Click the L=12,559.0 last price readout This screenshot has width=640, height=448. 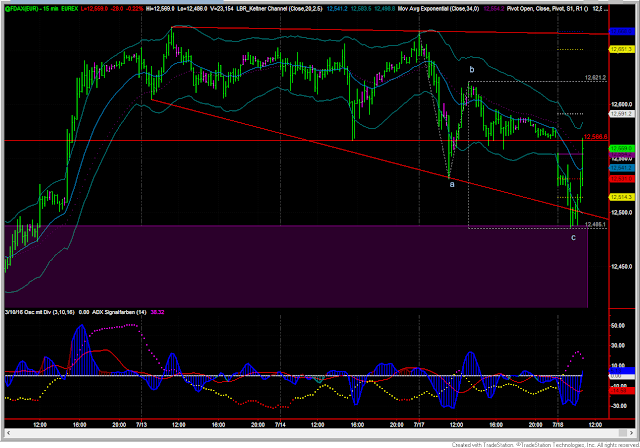(x=94, y=9)
